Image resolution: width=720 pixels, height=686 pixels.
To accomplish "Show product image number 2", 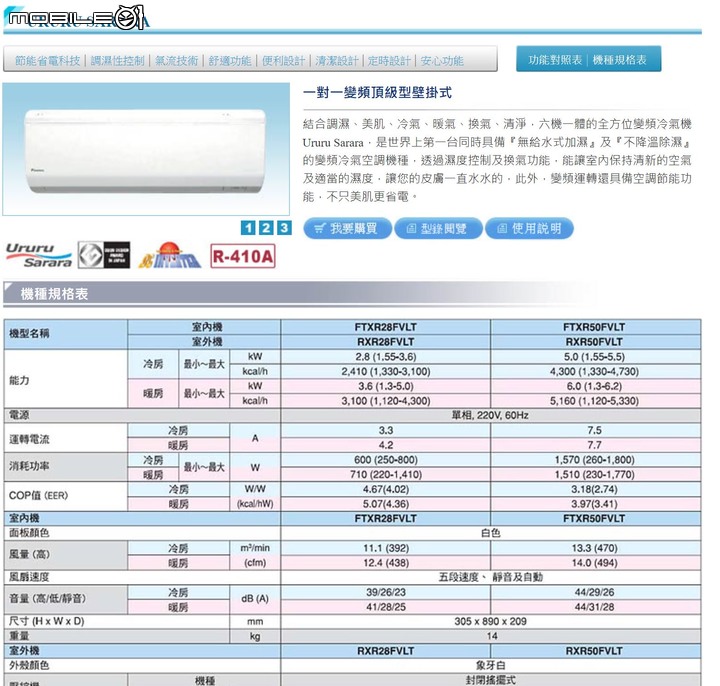I will pyautogui.click(x=266, y=228).
